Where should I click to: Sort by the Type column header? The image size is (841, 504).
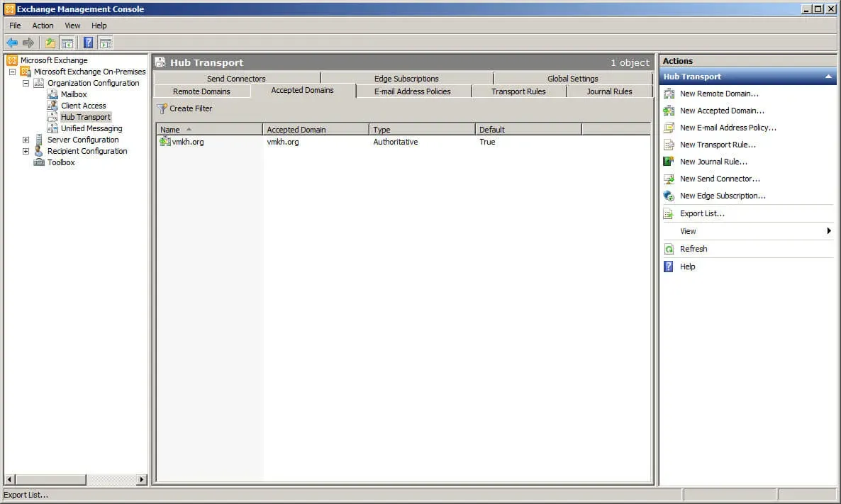tap(422, 129)
